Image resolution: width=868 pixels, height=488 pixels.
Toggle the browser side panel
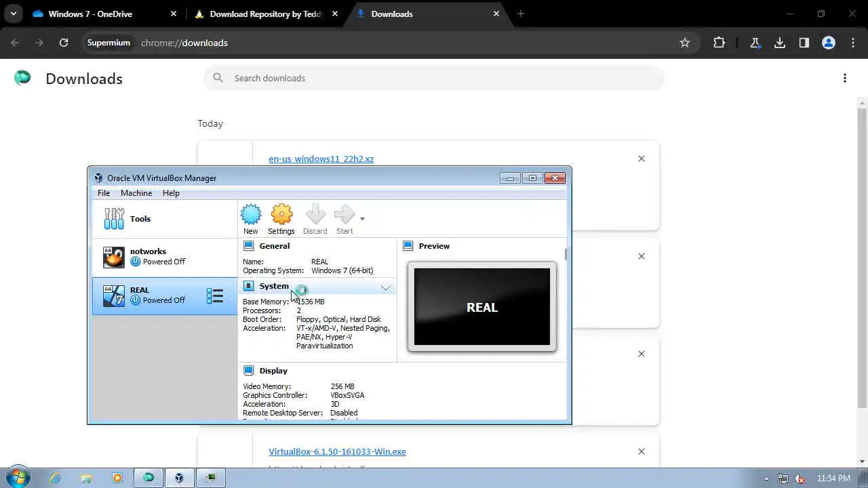click(804, 43)
